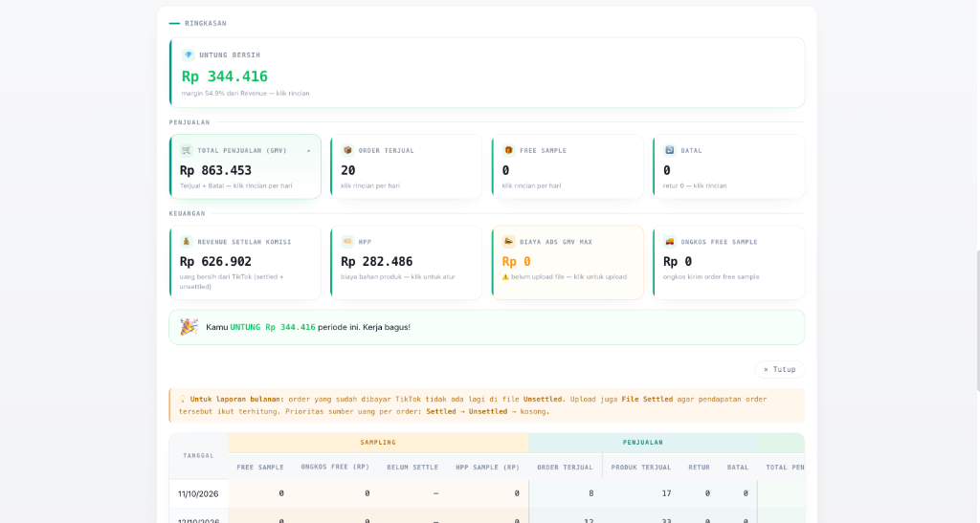Click the Free Sample column header
Viewport: 980px width, 523px height.
[260, 467]
